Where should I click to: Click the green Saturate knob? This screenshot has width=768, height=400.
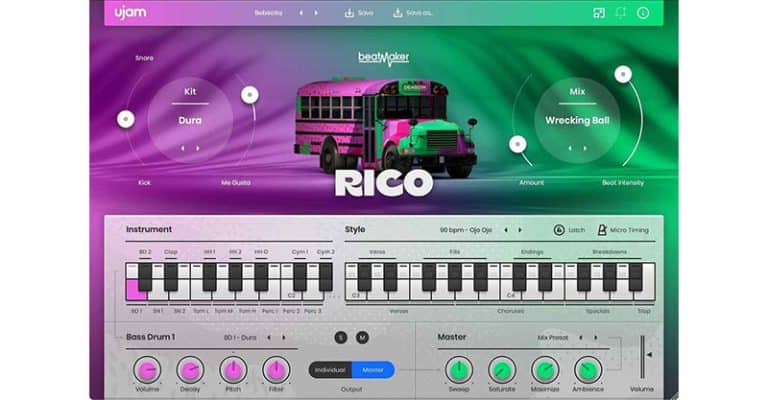point(502,370)
